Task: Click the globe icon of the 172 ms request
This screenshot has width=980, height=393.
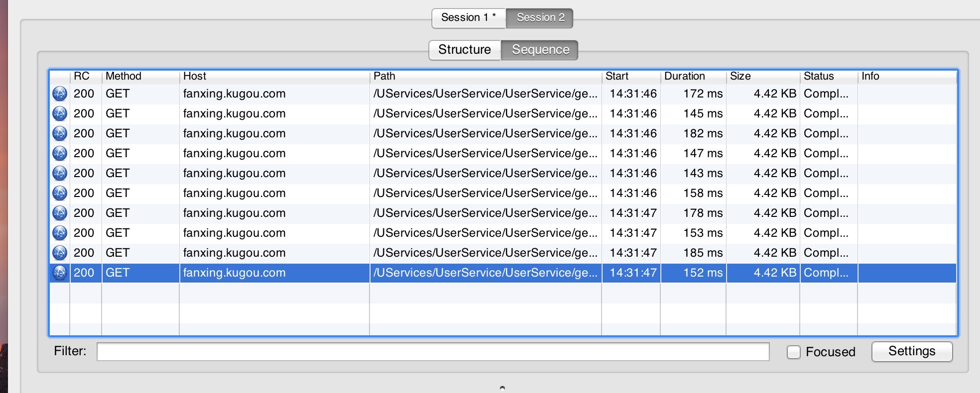Action: click(x=60, y=94)
